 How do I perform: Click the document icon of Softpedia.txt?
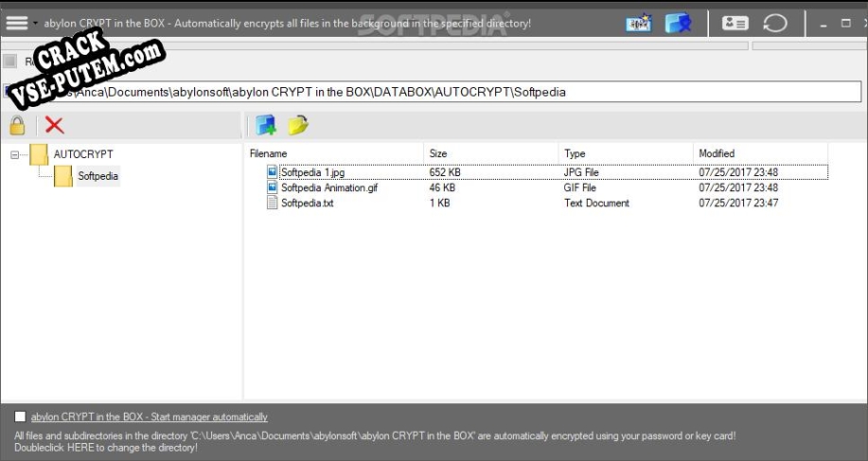tap(272, 204)
